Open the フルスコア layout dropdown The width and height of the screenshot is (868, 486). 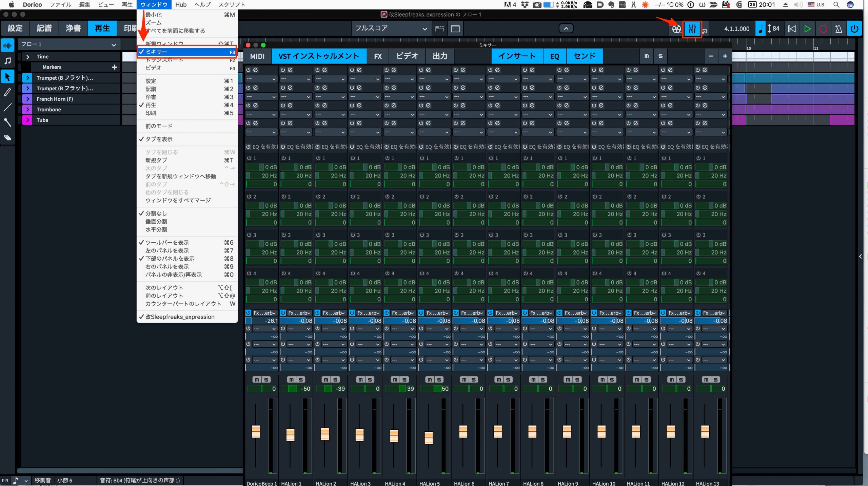pos(391,29)
